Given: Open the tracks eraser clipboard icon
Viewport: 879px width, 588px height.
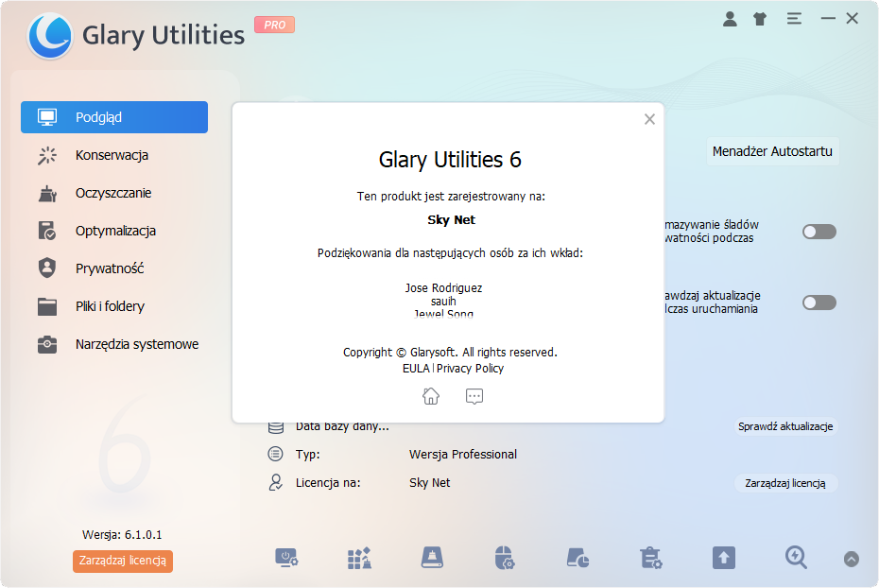Looking at the screenshot, I should tap(651, 559).
